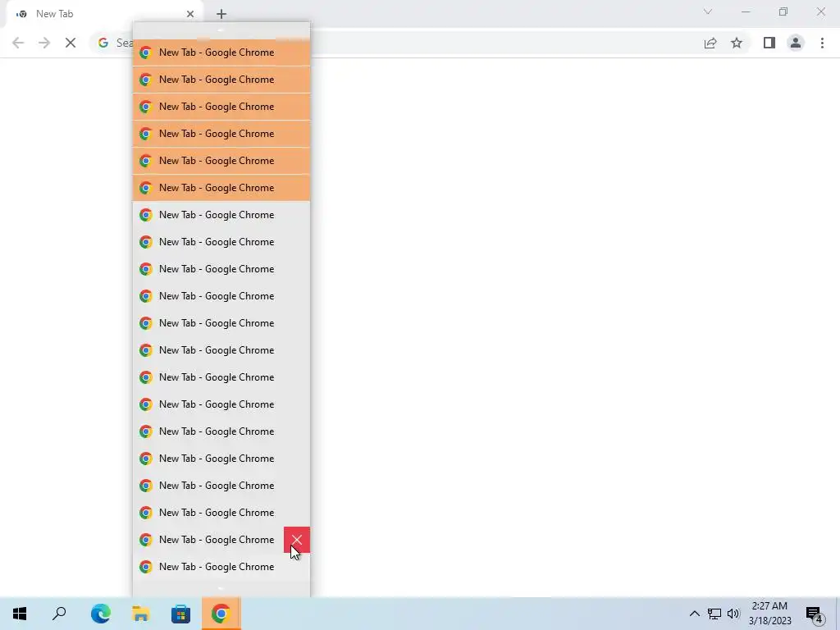Restore down the Chrome window
The height and width of the screenshot is (630, 840).
pos(783,11)
